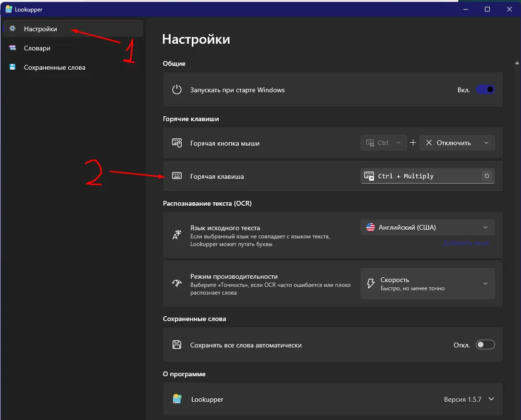Disable launching at Windows startup

tap(484, 89)
